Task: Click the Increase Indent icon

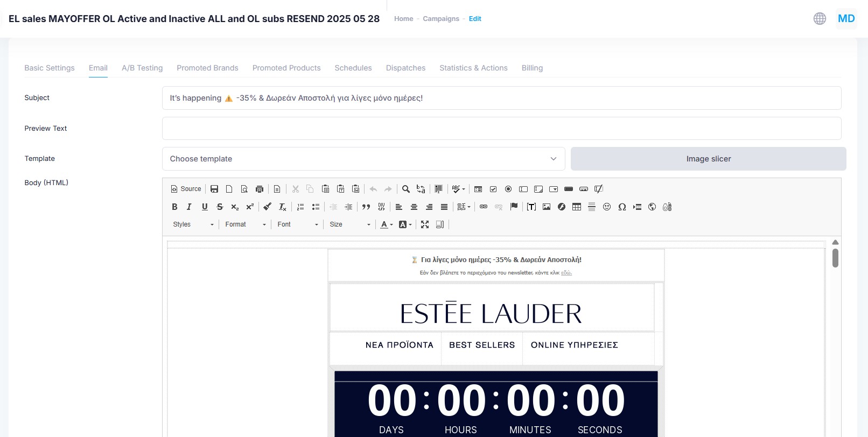Action: (x=348, y=207)
